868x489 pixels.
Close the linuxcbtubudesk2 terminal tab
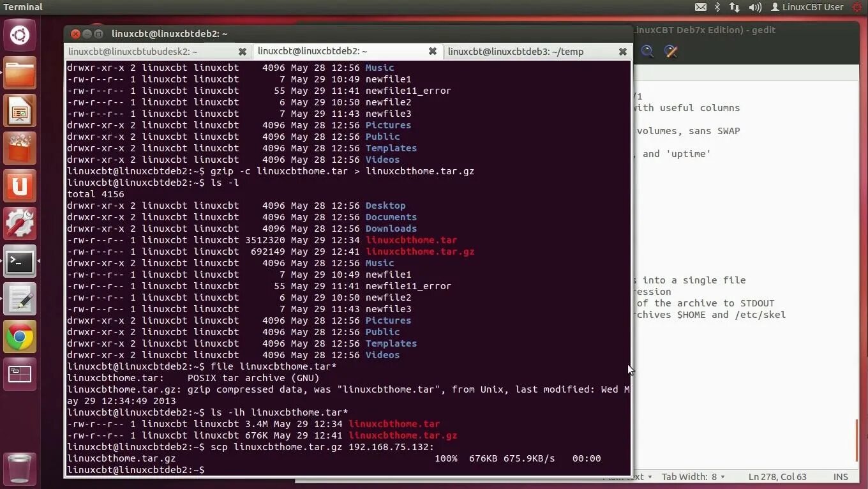click(x=243, y=52)
